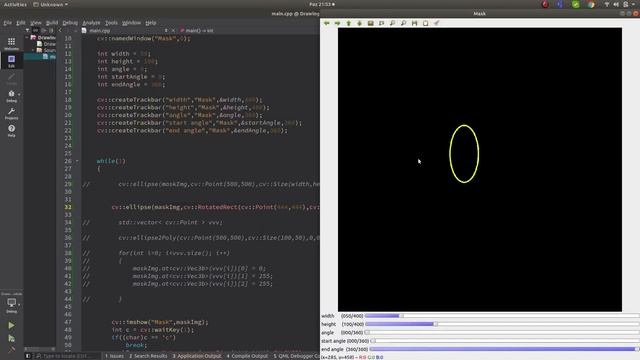Zoom out using Mask toolbar magnifier
Image resolution: width=640 pixels, height=360 pixels.
[404, 23]
